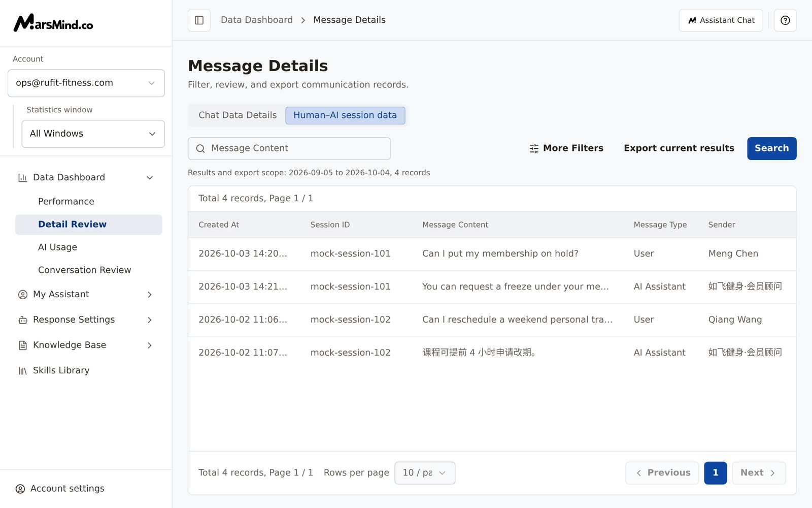Click the blue Search button
The width and height of the screenshot is (812, 508).
coord(771,148)
